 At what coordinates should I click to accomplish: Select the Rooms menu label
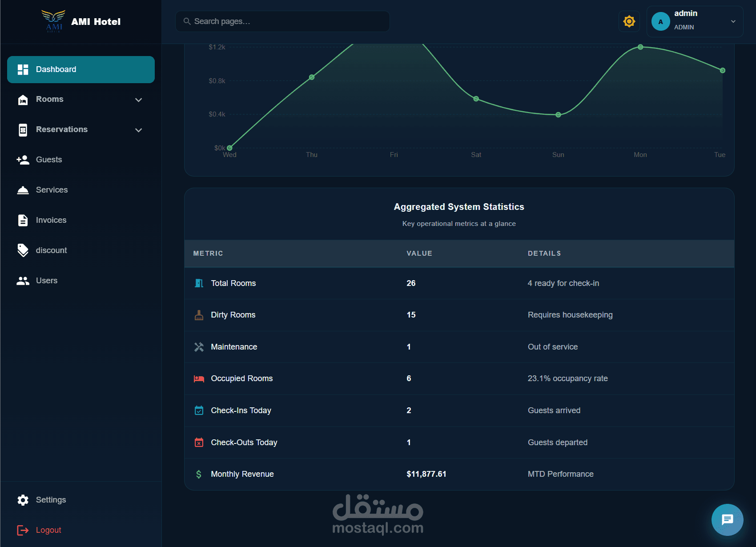[x=50, y=99]
